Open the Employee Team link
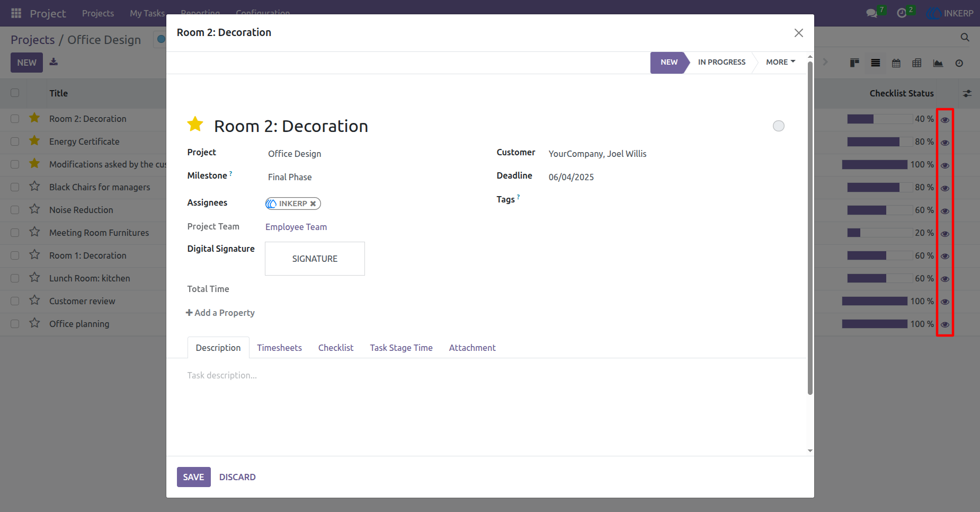980x512 pixels. pos(296,227)
